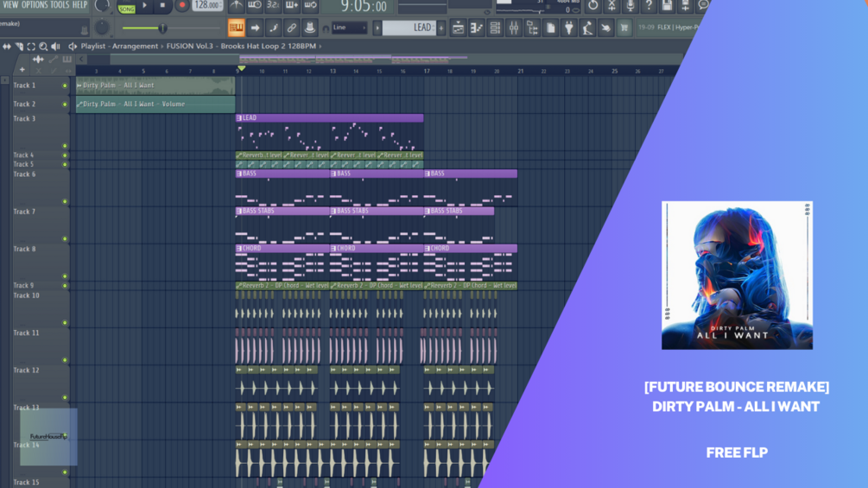
Task: Click the song position slider handle
Action: [162, 28]
